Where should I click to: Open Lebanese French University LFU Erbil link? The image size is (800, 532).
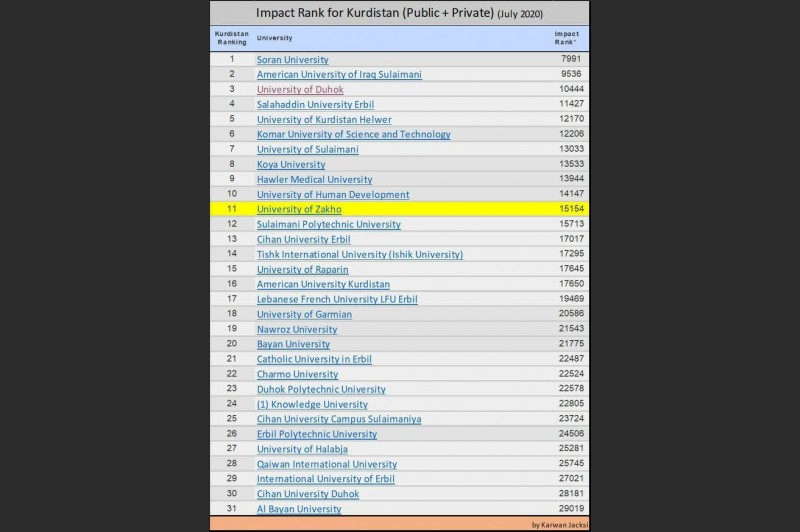click(x=337, y=299)
